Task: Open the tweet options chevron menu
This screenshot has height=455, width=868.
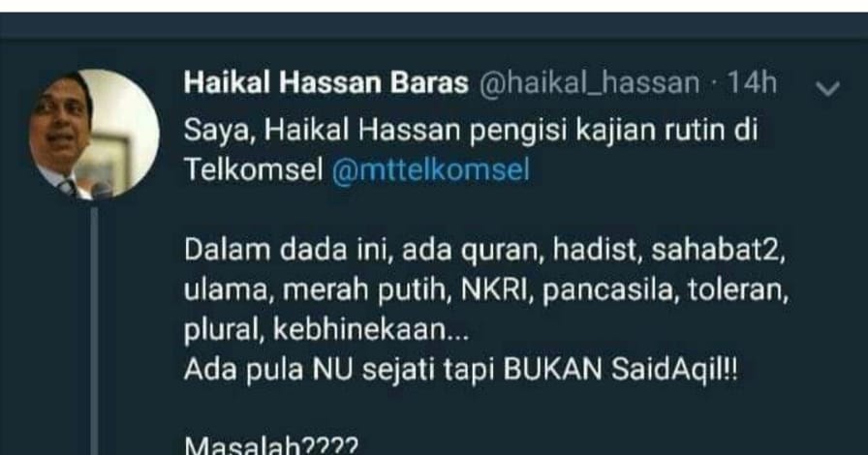Action: (x=827, y=88)
